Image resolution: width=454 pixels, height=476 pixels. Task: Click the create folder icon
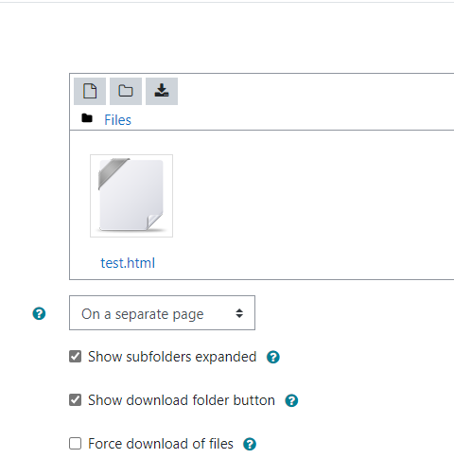coord(126,91)
